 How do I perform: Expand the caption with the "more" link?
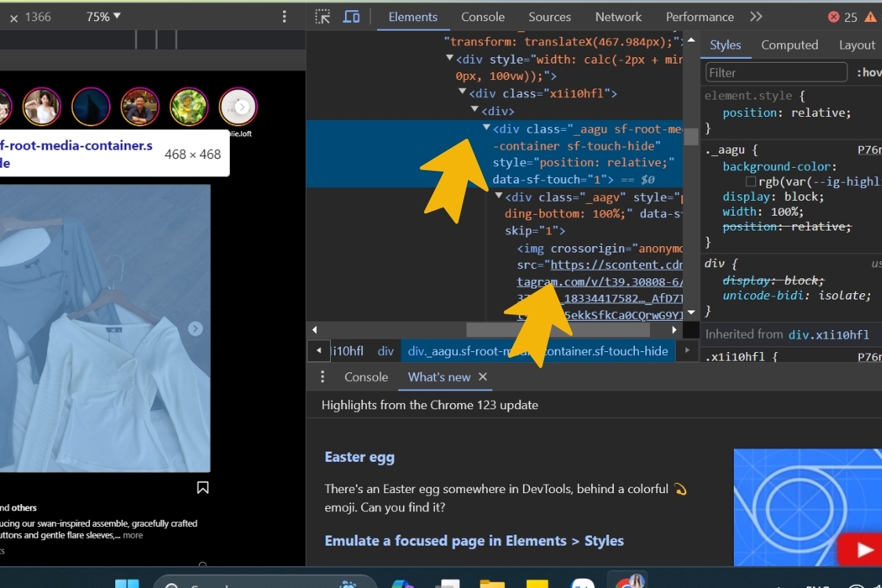coord(132,535)
